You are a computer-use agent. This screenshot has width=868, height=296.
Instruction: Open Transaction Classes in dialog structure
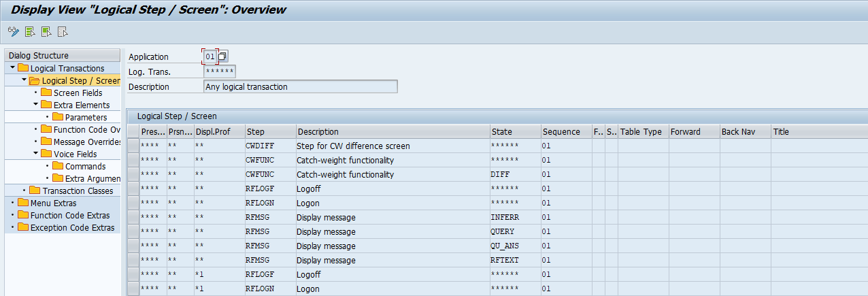78,191
